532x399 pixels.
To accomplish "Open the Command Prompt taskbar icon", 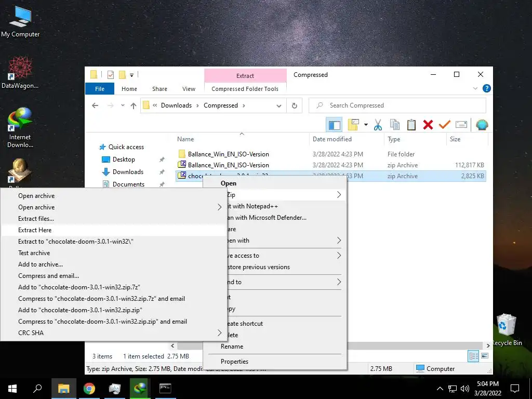I will pos(165,389).
